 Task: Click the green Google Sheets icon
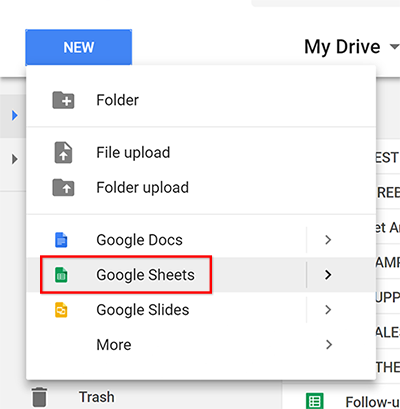click(x=61, y=275)
